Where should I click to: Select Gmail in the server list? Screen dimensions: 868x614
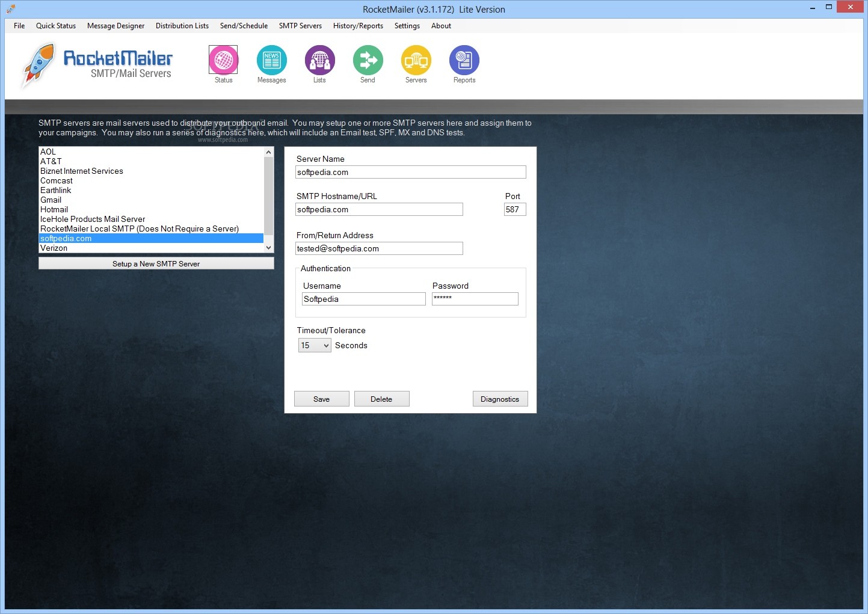click(151, 200)
